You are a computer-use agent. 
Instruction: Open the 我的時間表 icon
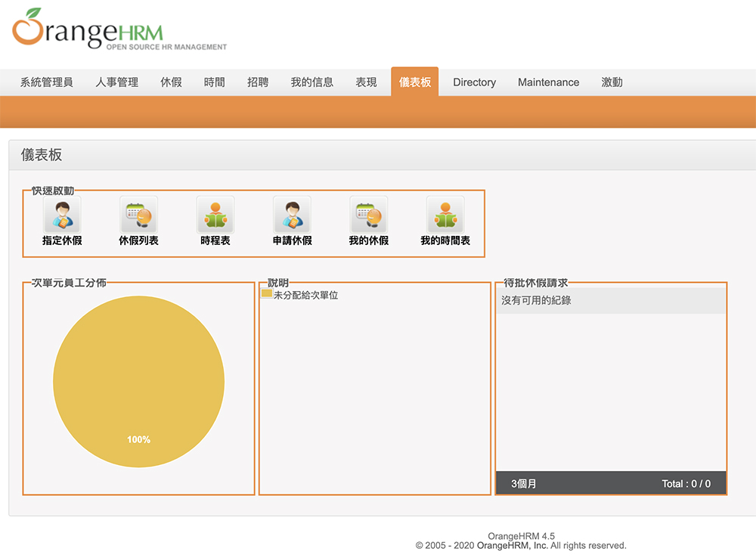pos(445,215)
